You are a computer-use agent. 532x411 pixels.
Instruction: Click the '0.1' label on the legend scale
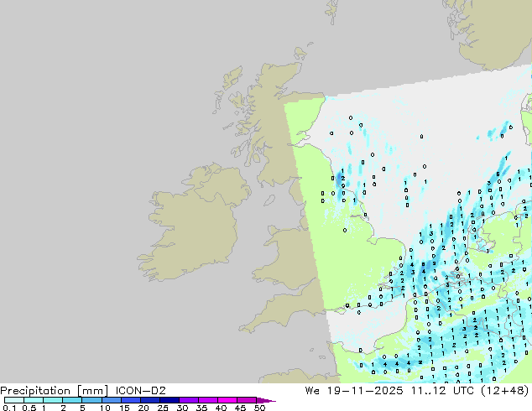[8, 408]
